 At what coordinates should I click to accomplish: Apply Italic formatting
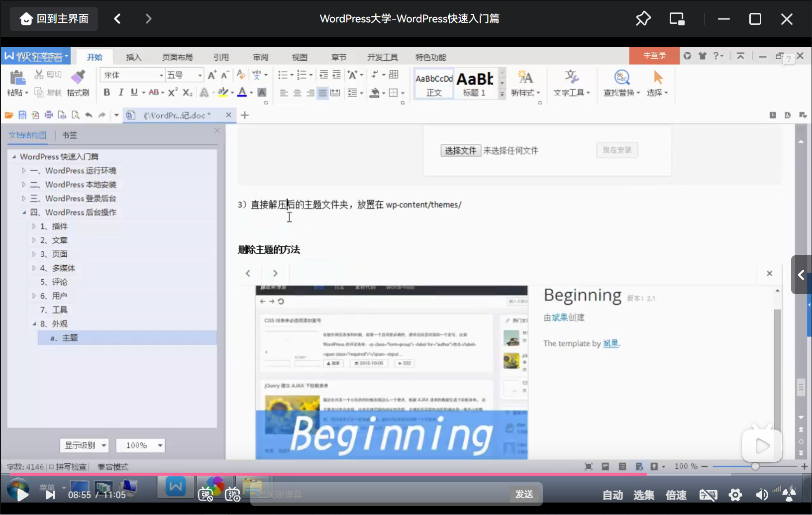point(120,93)
